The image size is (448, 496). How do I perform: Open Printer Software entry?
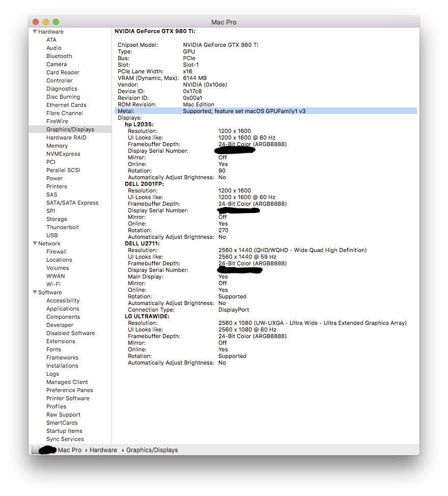pos(68,398)
